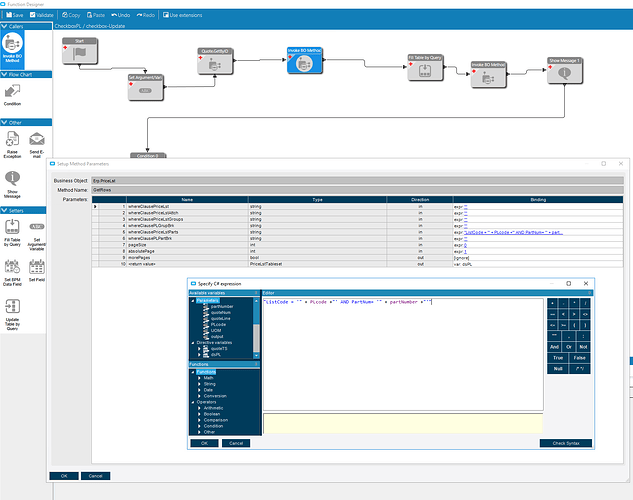The width and height of the screenshot is (633, 500).
Task: Select the Set Argument/Variable setter icon
Action: pos(37,235)
